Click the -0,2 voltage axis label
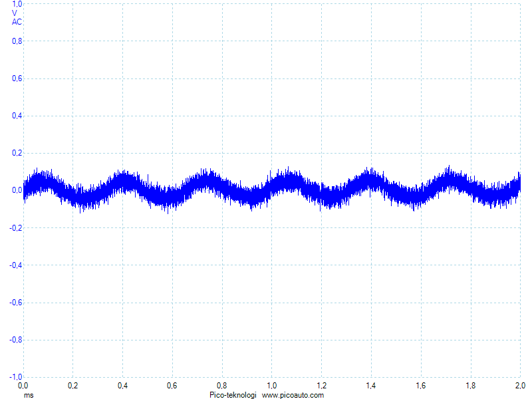The image size is (532, 399). pyautogui.click(x=15, y=228)
